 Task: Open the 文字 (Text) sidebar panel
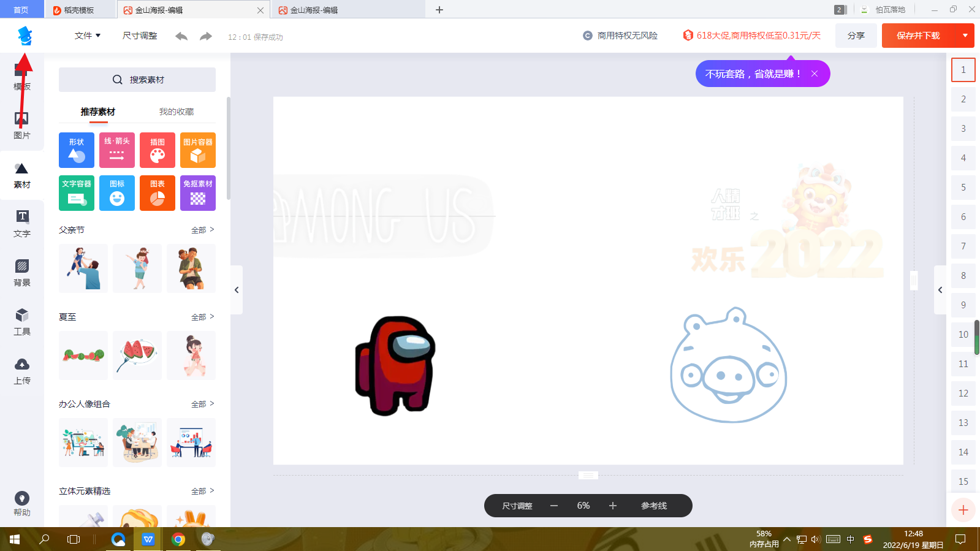pyautogui.click(x=21, y=224)
